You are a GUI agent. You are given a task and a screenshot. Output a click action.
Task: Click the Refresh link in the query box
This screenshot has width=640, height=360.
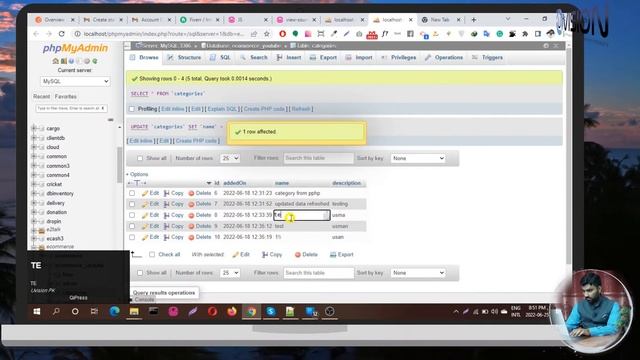point(301,109)
